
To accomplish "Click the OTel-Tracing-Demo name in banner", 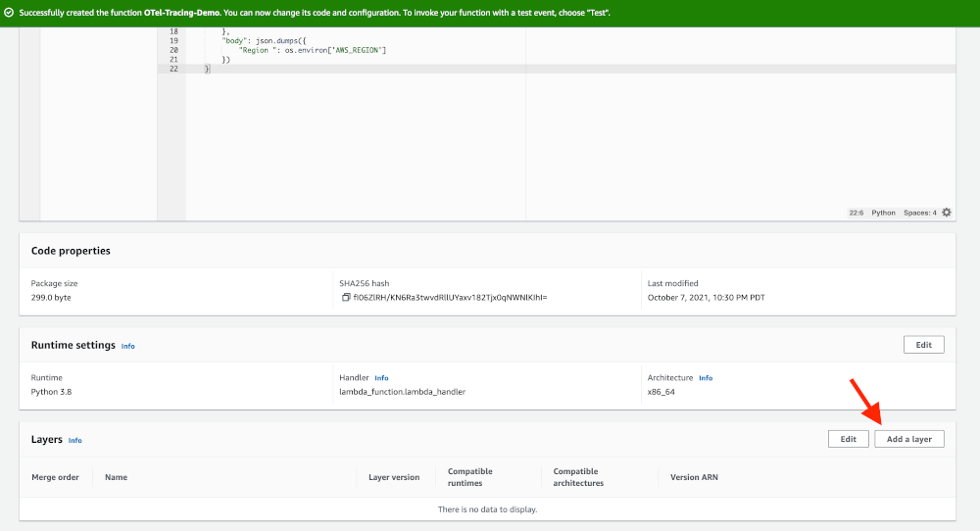I will (181, 13).
